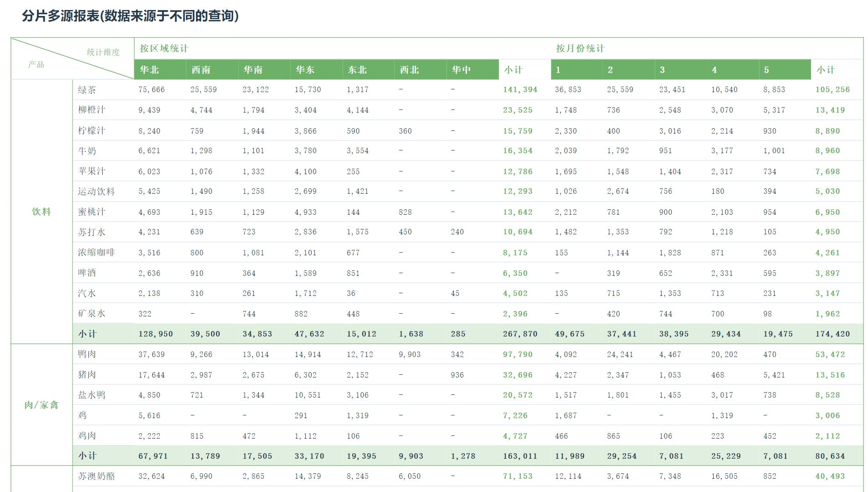Select the 饮料 category cell
This screenshot has width=868, height=492.
41,212
